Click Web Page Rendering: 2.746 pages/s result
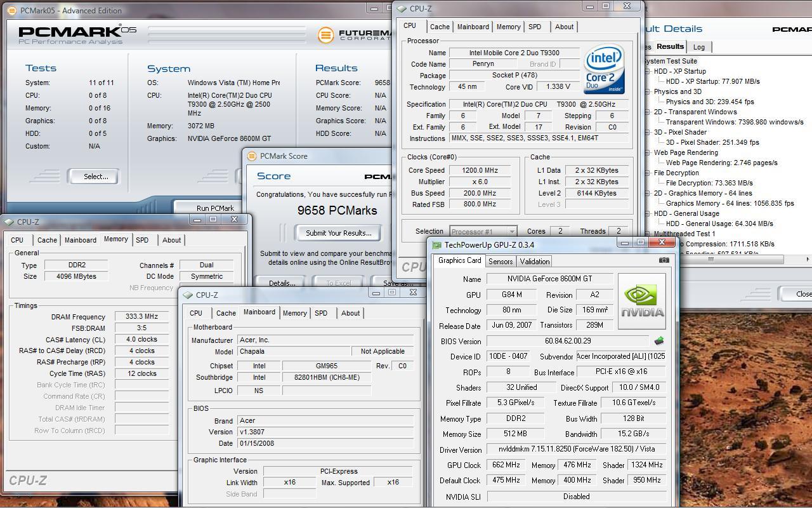This screenshot has width=812, height=508. pos(721,163)
